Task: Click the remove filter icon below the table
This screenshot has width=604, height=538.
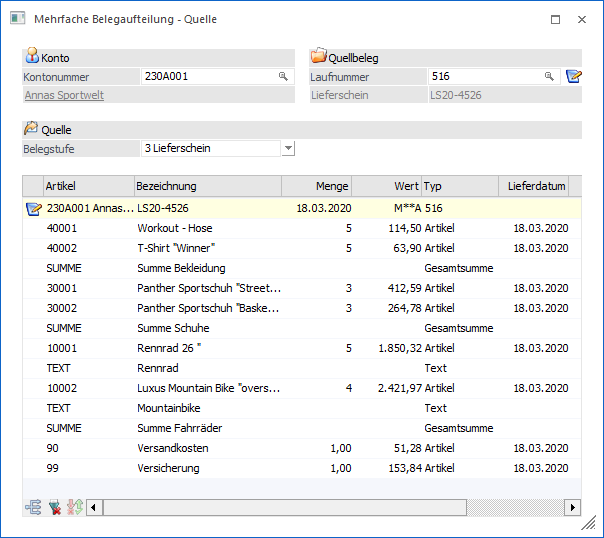Action: [54, 507]
